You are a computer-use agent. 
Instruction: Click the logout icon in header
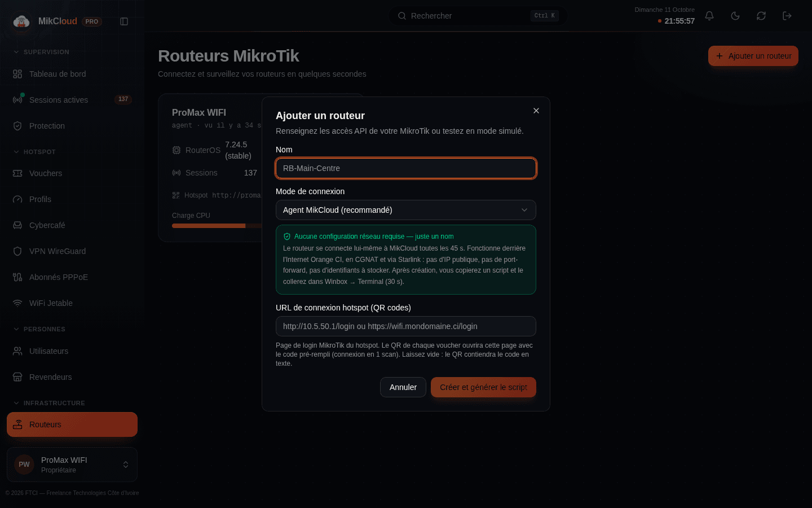coord(787,16)
